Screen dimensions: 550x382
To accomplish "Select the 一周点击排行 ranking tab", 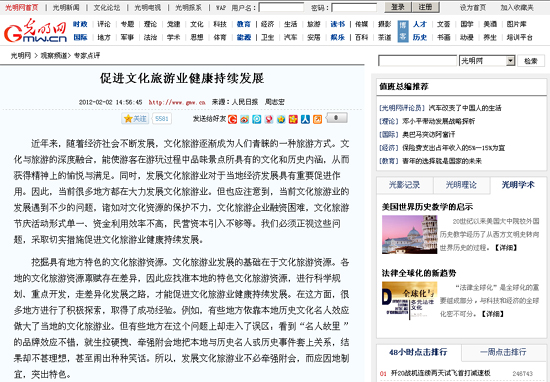I will click(503, 352).
